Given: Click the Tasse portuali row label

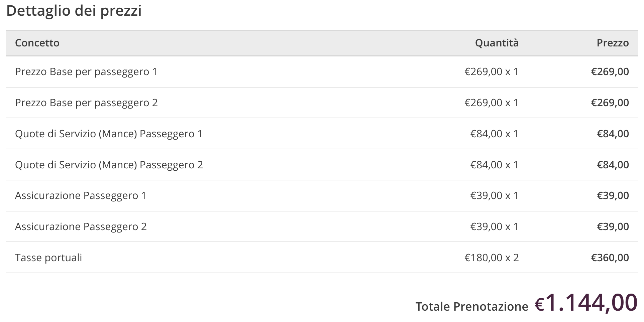Looking at the screenshot, I should click(x=48, y=258).
